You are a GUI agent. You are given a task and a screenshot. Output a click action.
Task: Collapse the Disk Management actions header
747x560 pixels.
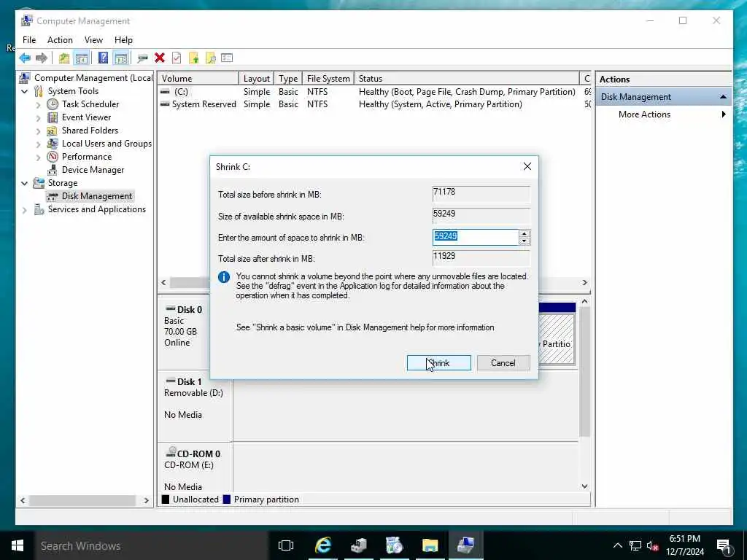(x=723, y=97)
